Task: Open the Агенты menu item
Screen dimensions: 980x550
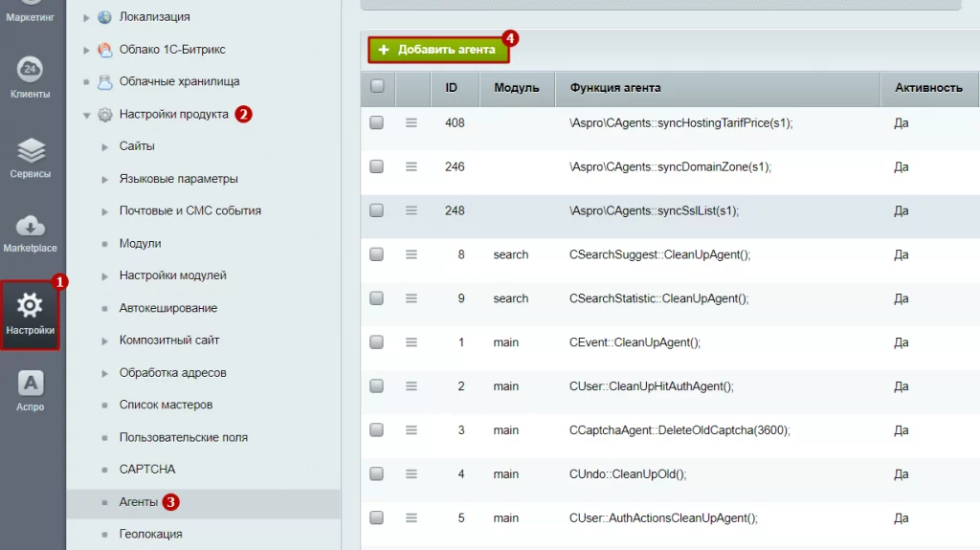Action: [139, 501]
